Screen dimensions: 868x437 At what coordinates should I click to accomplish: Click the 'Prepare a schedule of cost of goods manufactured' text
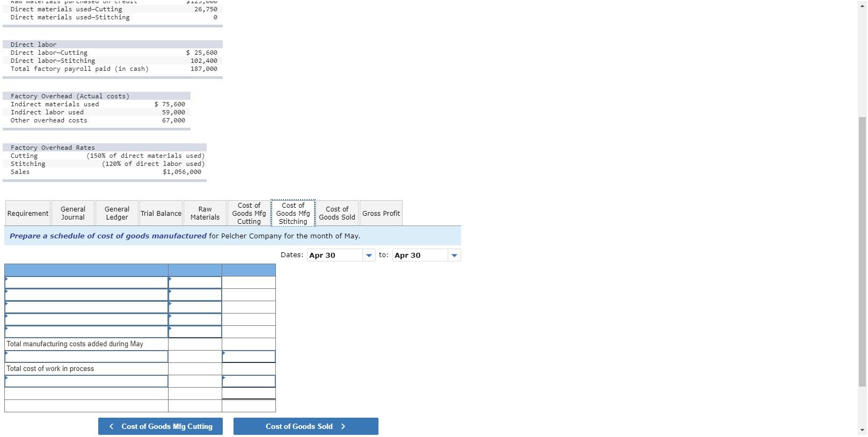click(x=108, y=236)
